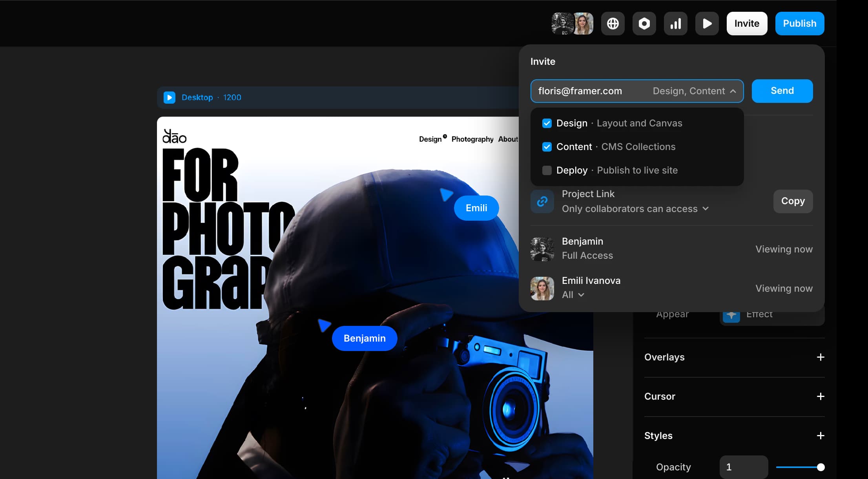Click the Photography nav menu item

pos(472,139)
